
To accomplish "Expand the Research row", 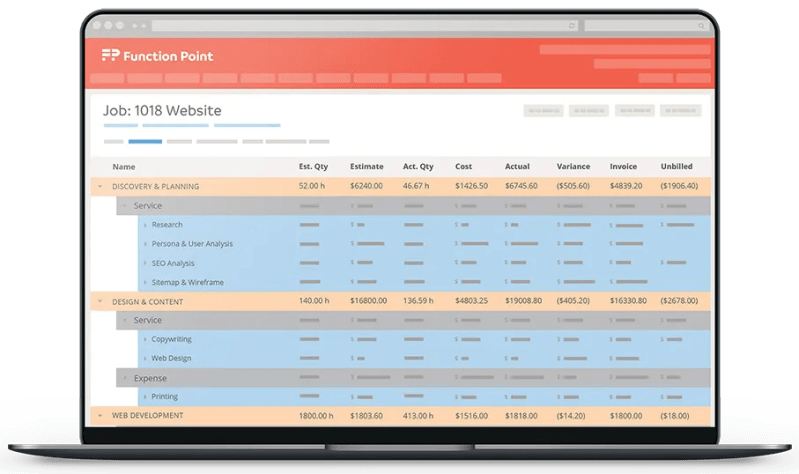I will click(145, 225).
